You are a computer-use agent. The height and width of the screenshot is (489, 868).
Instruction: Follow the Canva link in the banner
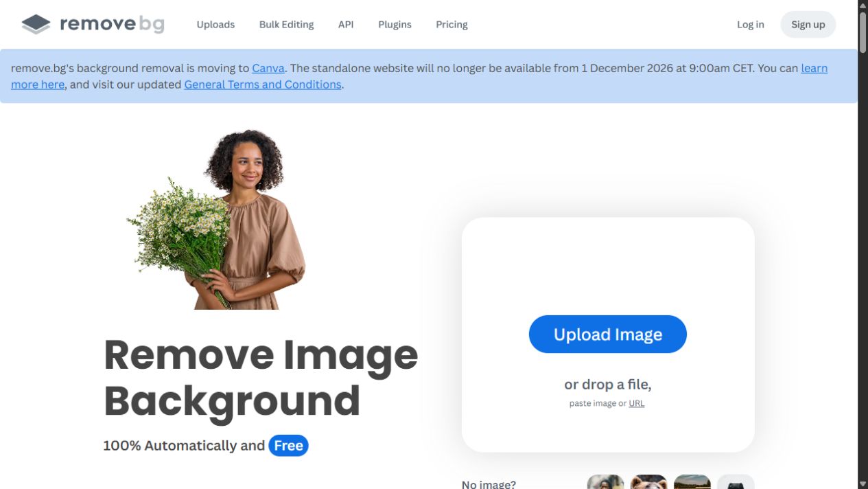268,68
